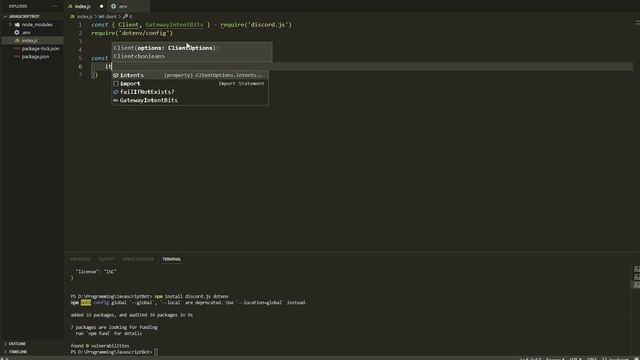This screenshot has height=360, width=640.
Task: Select node_modules folder in Explorer
Action: (37, 24)
